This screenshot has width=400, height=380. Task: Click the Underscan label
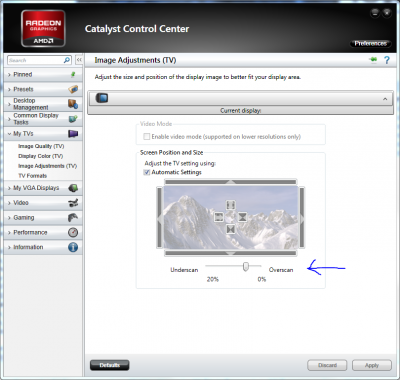click(x=184, y=270)
